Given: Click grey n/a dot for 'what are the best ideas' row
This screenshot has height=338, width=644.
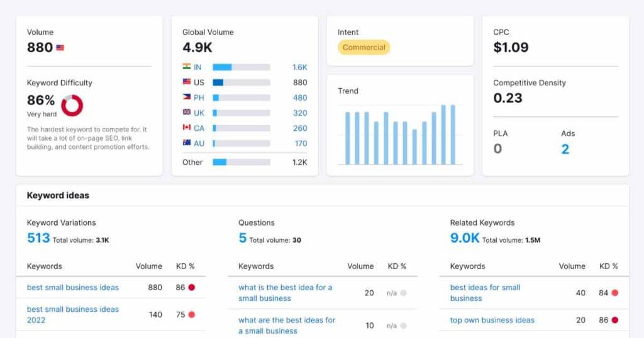Looking at the screenshot, I should point(403,325).
